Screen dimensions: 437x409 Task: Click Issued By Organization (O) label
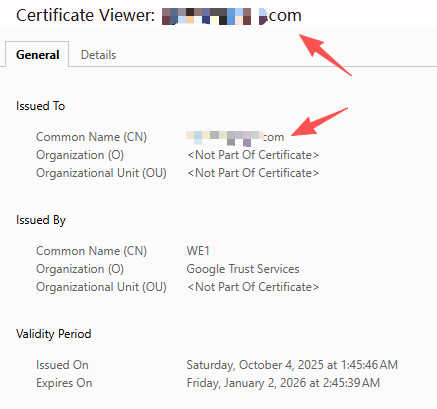coord(80,269)
